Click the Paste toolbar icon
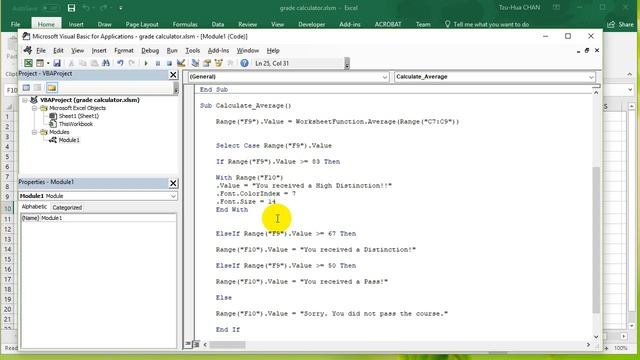Screen dimensions: 640x360 (94, 63)
